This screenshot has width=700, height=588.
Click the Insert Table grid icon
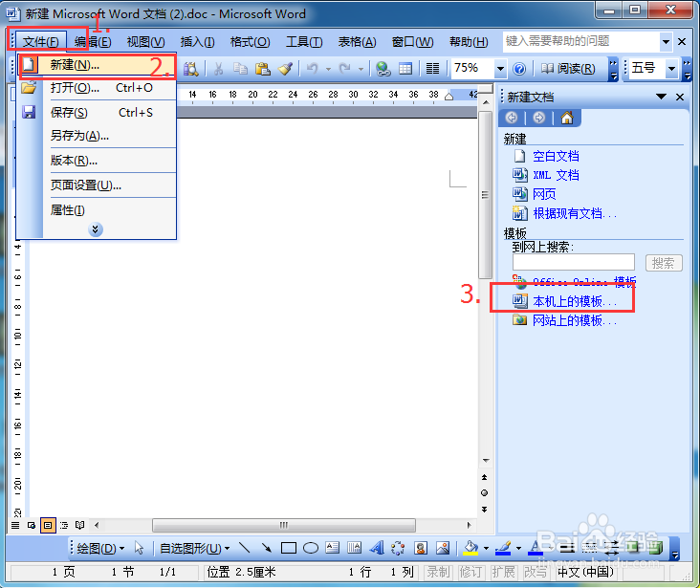click(405, 68)
